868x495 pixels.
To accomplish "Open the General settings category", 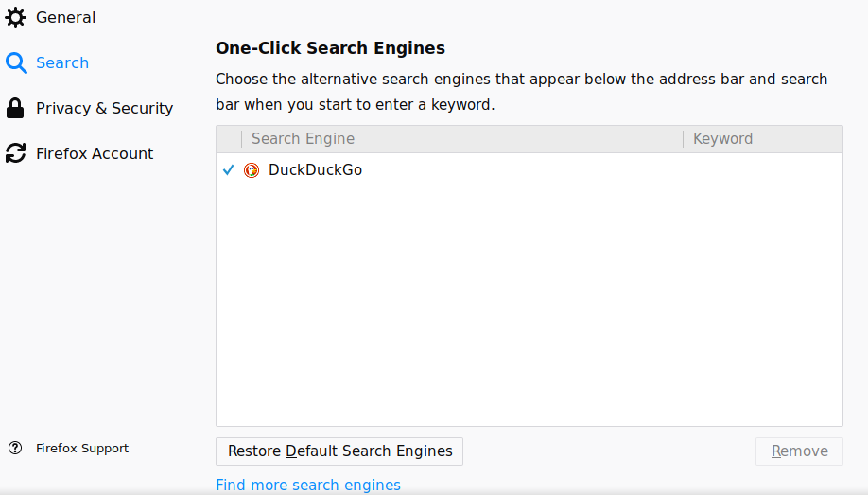I will point(65,18).
